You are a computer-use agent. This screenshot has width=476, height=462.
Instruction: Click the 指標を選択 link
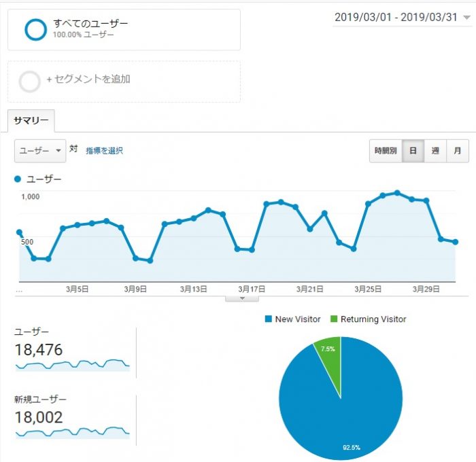(104, 151)
